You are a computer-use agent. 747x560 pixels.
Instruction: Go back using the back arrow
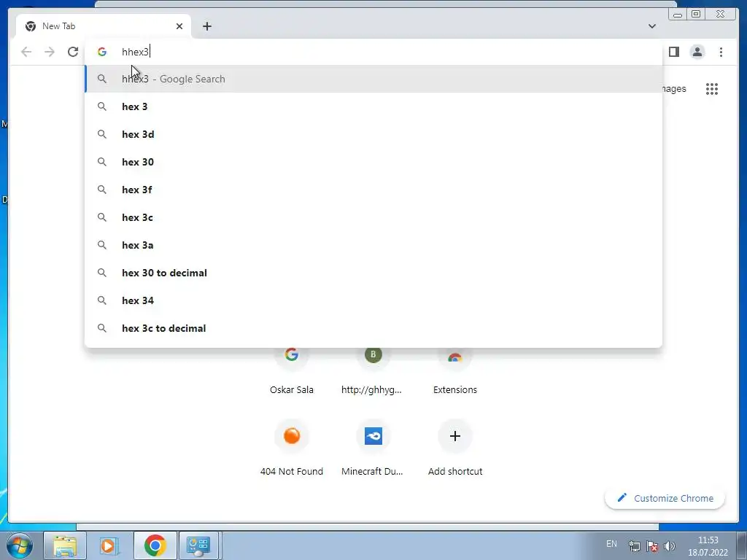[x=26, y=52]
